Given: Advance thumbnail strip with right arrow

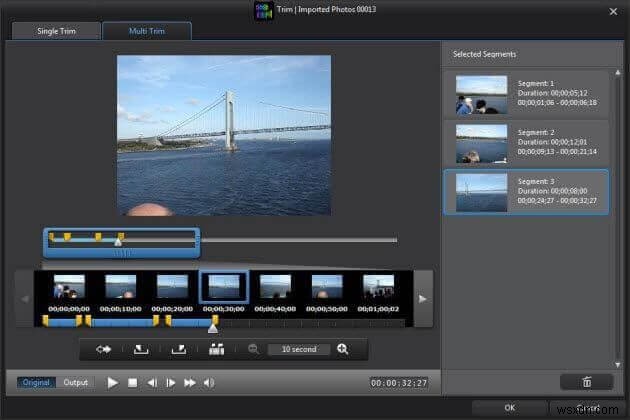Looking at the screenshot, I should 423,299.
